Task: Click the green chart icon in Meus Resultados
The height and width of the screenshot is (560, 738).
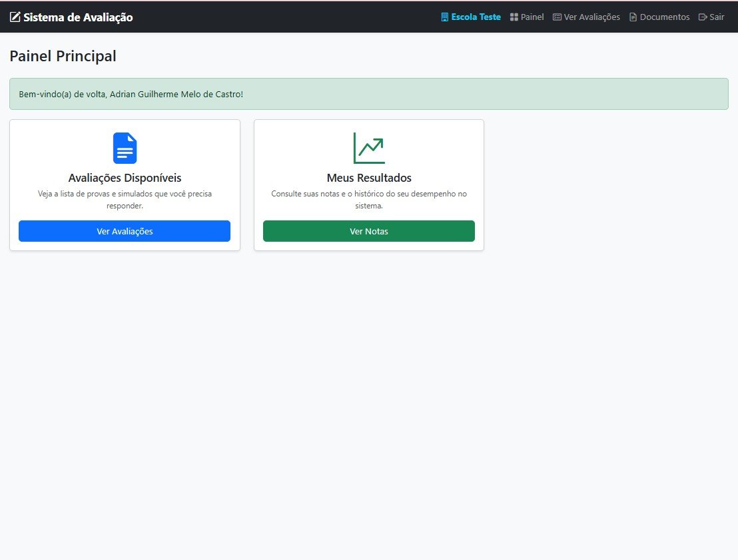Action: (369, 148)
